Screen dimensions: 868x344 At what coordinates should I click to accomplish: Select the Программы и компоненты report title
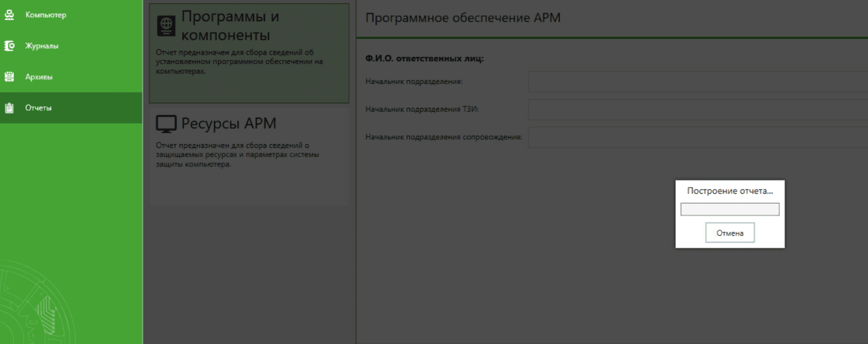(x=230, y=25)
